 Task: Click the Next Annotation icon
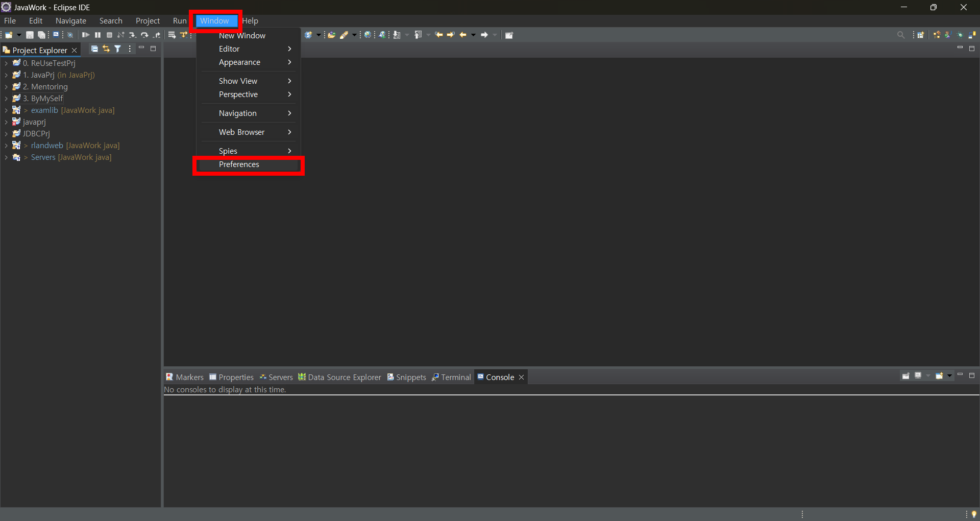[397, 35]
